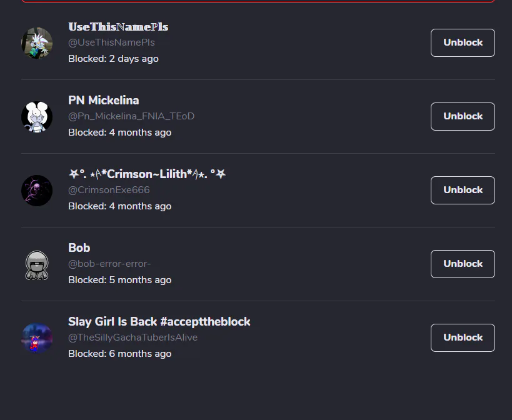Open PN Mickelina's mouse avatar
The image size is (512, 420).
tap(37, 117)
